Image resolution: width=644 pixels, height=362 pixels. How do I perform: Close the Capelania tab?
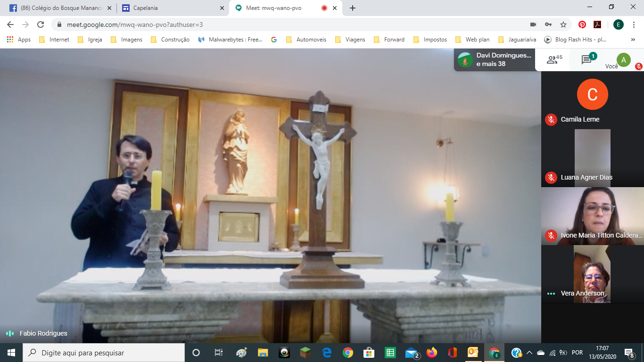coord(222,8)
